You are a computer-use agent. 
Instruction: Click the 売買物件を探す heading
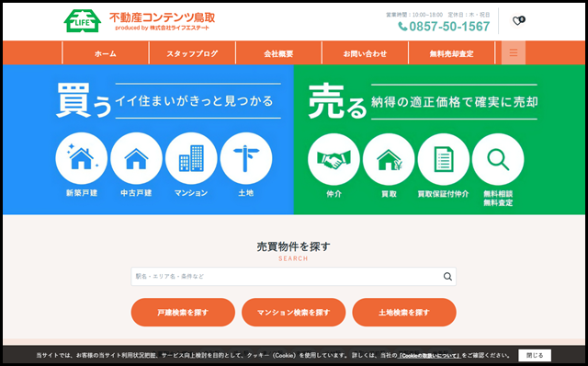(x=294, y=246)
